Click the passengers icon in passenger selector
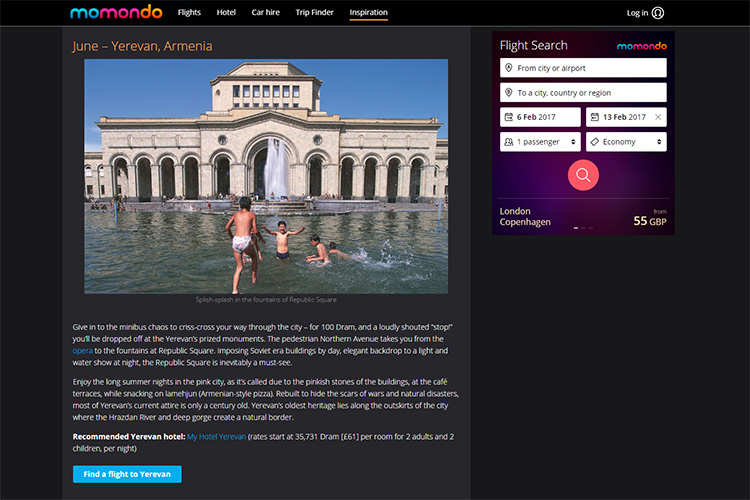This screenshot has width=750, height=500. click(x=508, y=142)
